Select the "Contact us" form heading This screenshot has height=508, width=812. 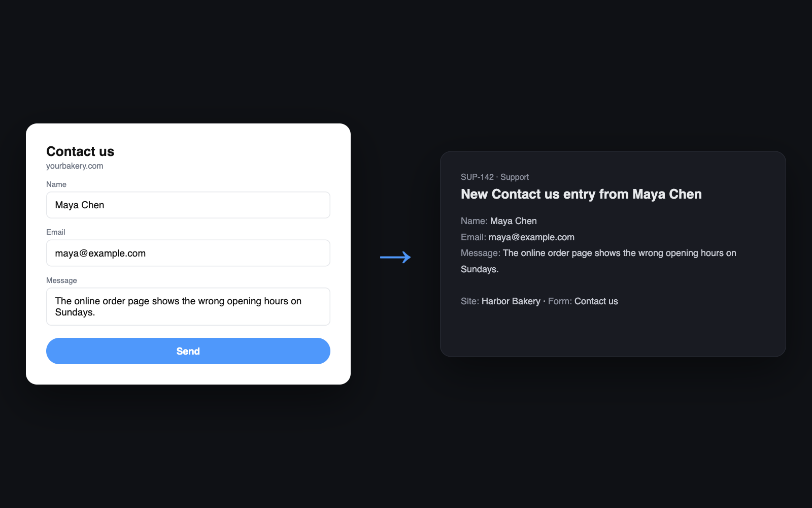point(80,151)
